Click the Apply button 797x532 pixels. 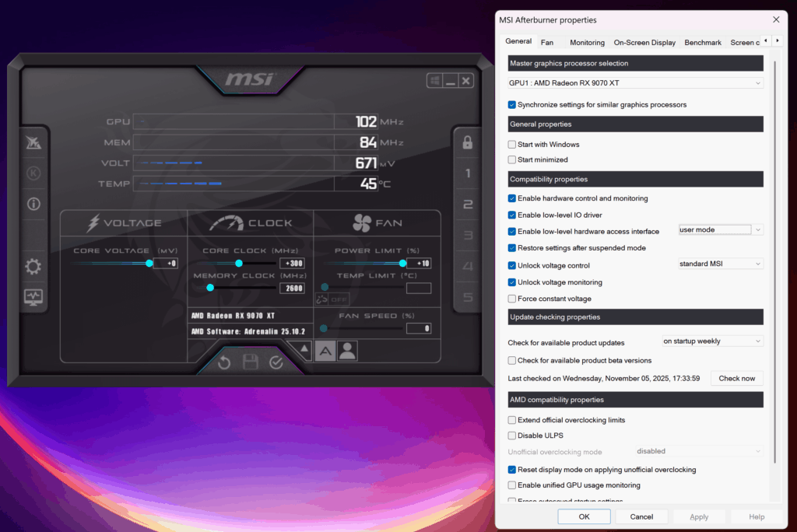pos(699,516)
